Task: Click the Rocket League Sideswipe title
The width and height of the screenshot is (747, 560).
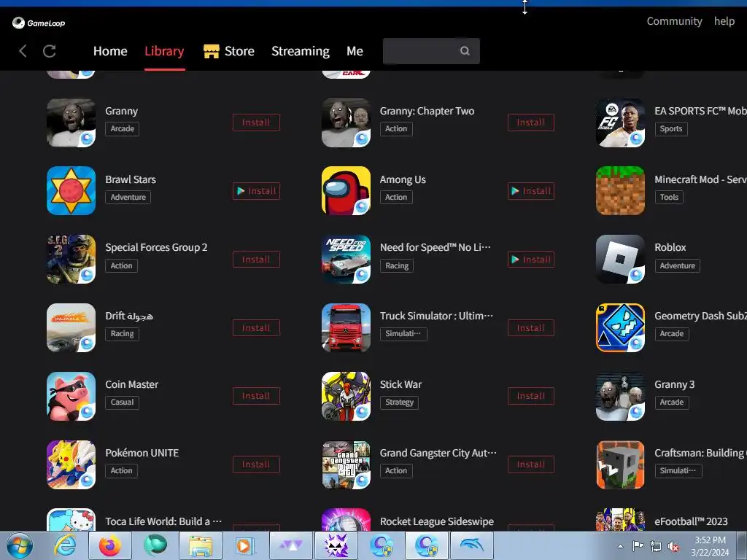Action: tap(437, 521)
